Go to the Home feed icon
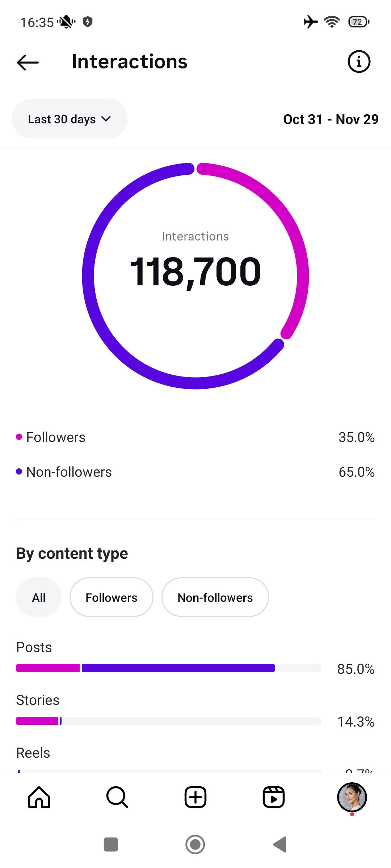The width and height of the screenshot is (391, 868). 39,797
